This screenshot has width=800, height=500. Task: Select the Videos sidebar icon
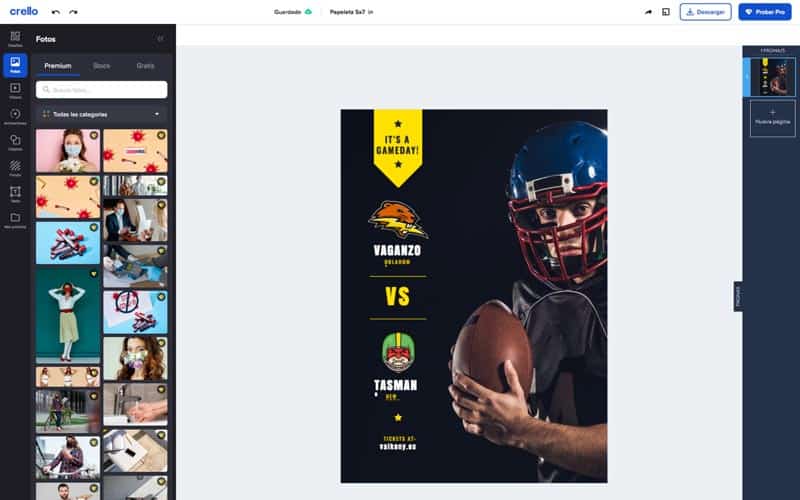point(15,91)
